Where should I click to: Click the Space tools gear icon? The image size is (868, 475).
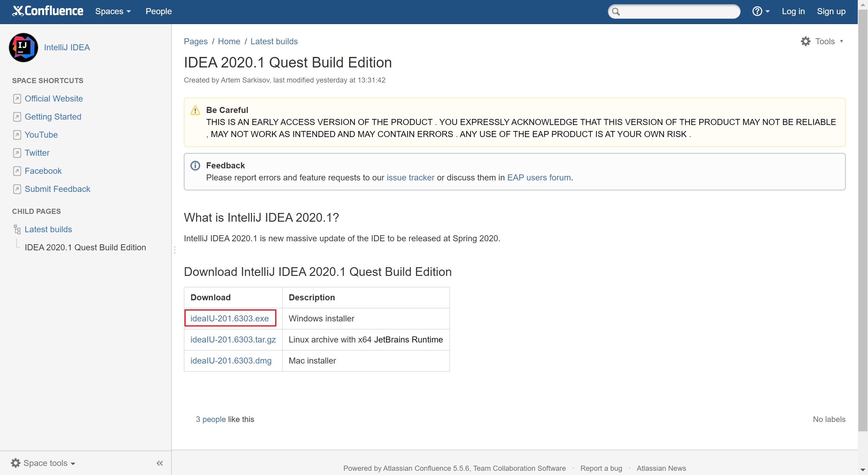(x=15, y=463)
